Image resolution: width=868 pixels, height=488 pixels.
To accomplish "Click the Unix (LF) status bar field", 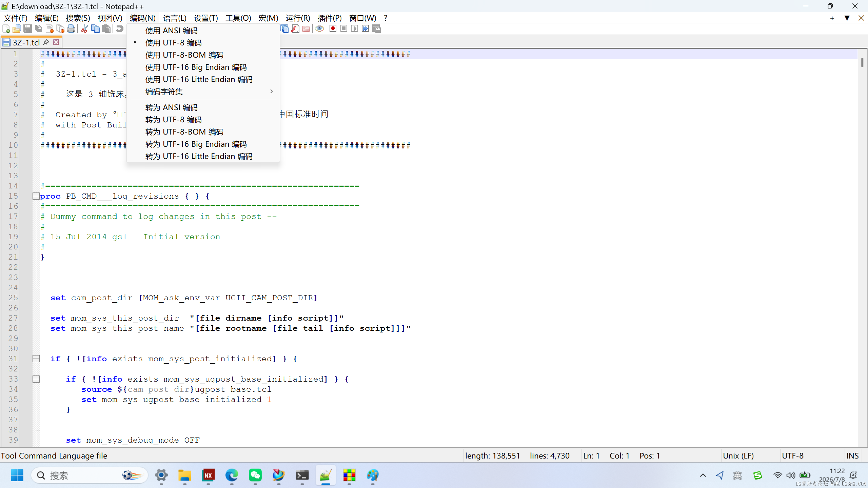I will tap(738, 456).
